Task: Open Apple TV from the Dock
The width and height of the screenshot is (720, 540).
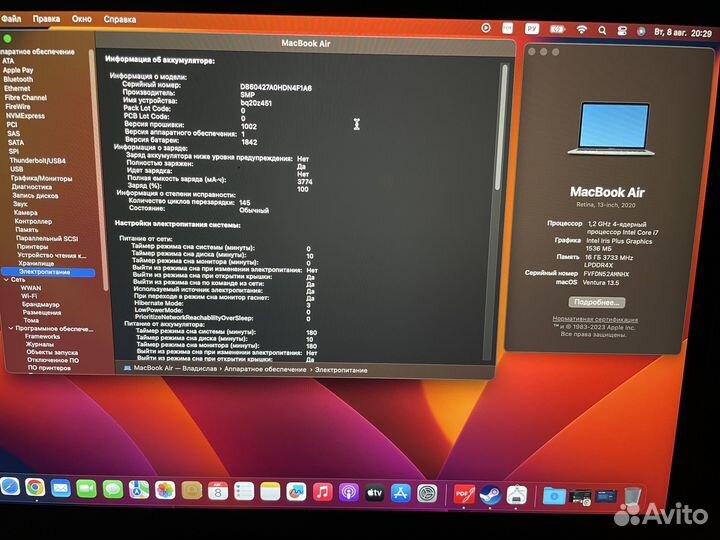Action: pyautogui.click(x=375, y=493)
